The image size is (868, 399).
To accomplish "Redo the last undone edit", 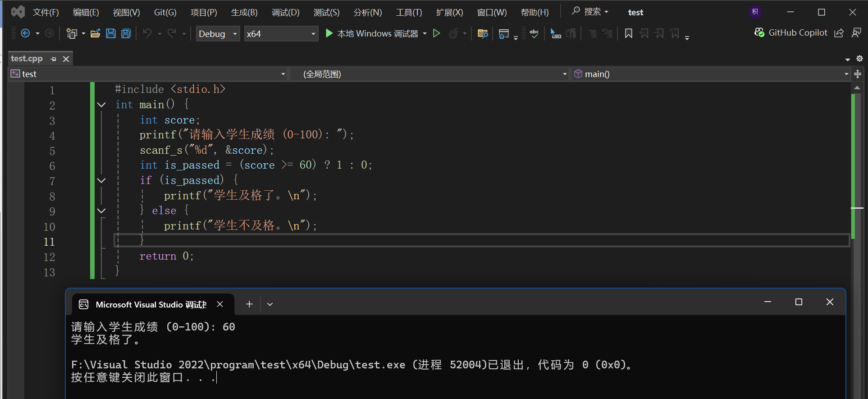I will [x=172, y=33].
